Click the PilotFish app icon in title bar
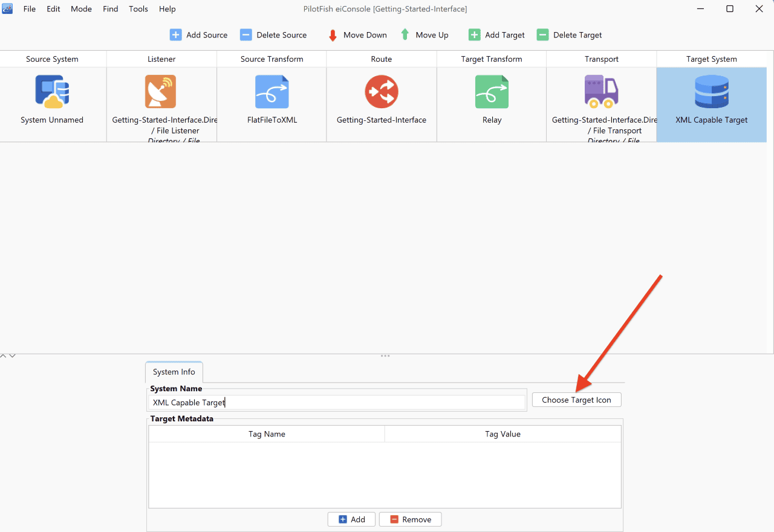 pos(7,8)
